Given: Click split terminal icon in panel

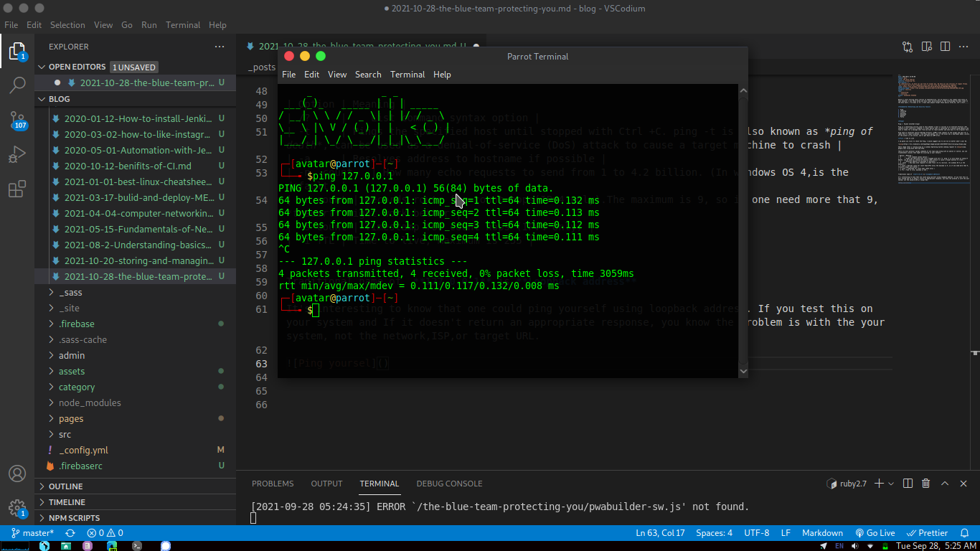Looking at the screenshot, I should click(908, 484).
